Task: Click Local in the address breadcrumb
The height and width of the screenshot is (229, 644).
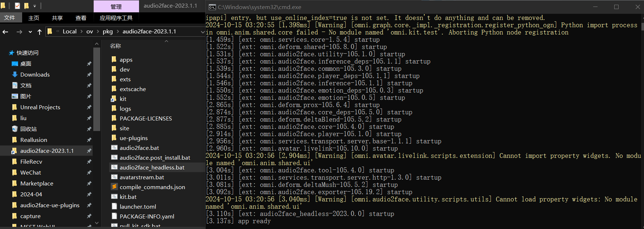Action: pyautogui.click(x=70, y=32)
